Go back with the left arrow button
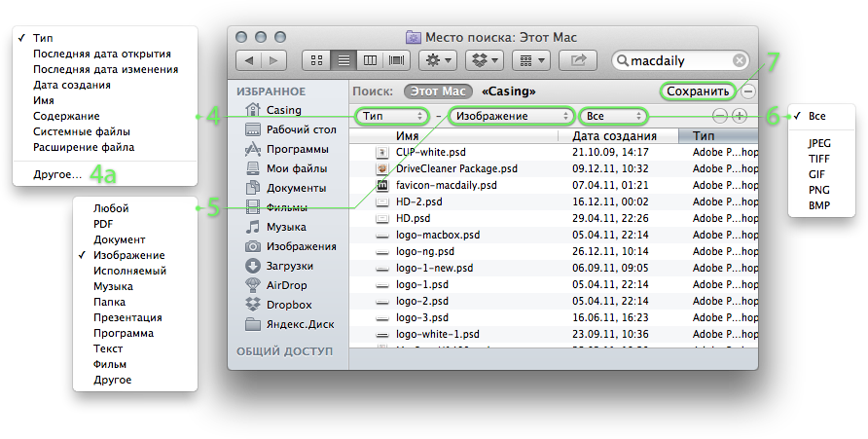This screenshot has height=439, width=868. click(249, 60)
